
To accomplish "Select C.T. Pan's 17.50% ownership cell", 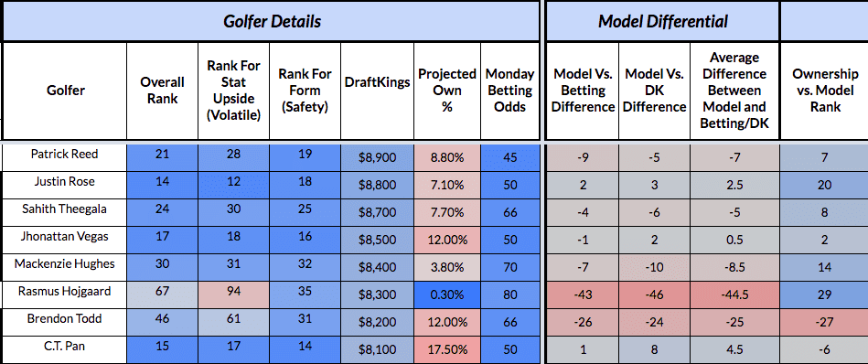I will click(x=447, y=349).
